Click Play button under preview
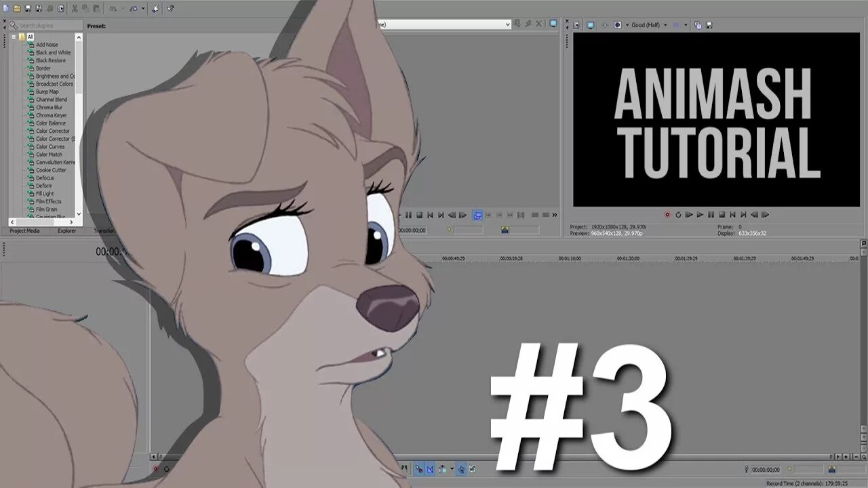The image size is (868, 488). (x=700, y=215)
